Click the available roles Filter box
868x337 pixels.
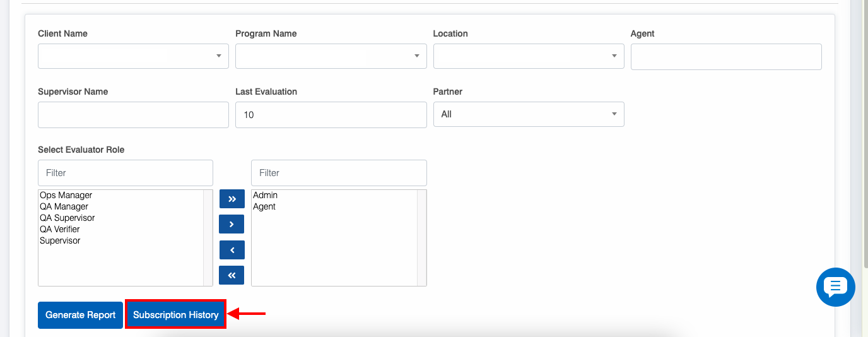[126, 173]
